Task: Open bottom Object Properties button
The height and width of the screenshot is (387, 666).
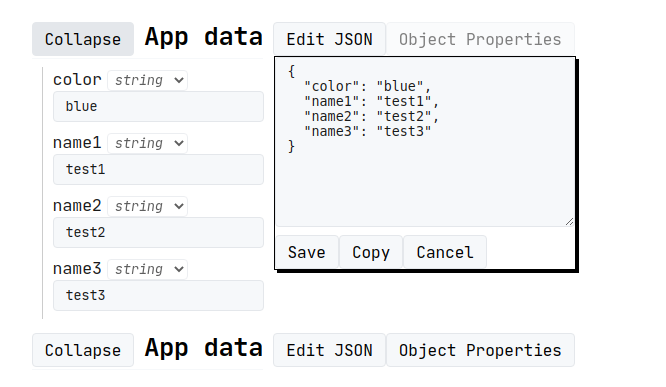Action: pos(480,350)
